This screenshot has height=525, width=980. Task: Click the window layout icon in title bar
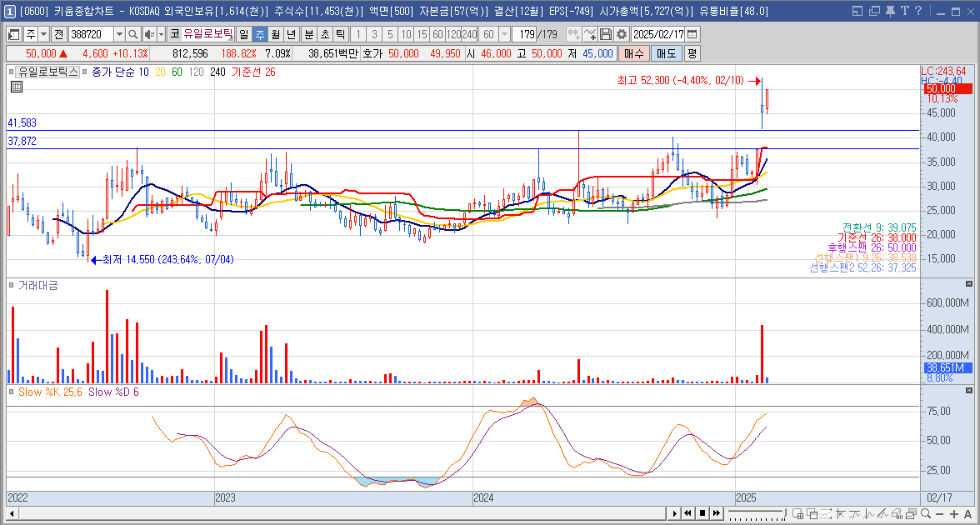857,12
